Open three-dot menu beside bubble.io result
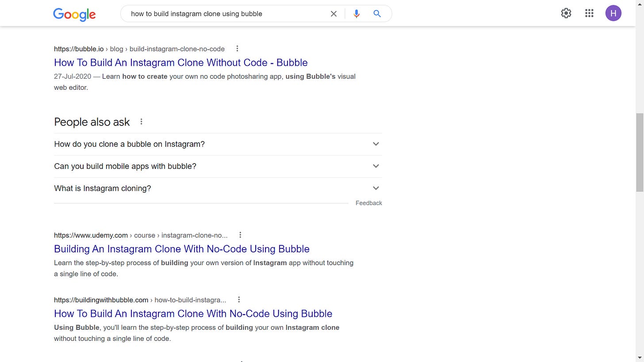Viewport: 644px width, 362px height. (237, 49)
